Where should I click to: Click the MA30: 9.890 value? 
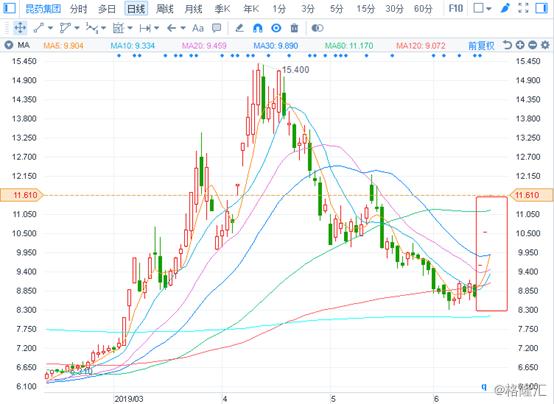tap(276, 46)
